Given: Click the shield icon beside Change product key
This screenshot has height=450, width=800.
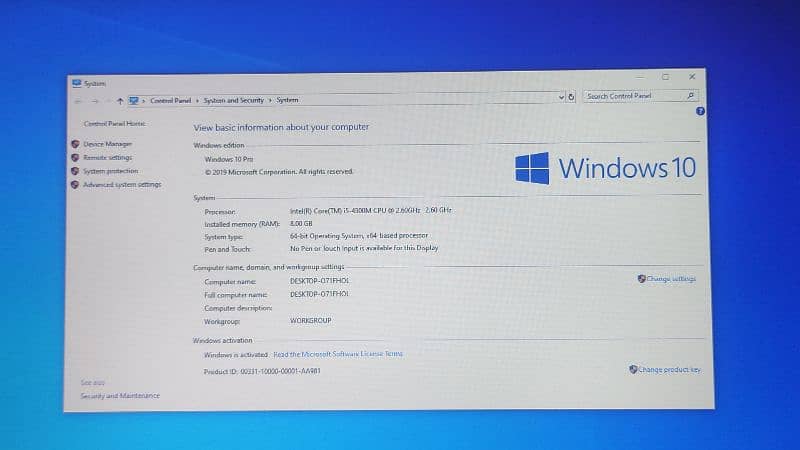Looking at the screenshot, I should coord(633,369).
